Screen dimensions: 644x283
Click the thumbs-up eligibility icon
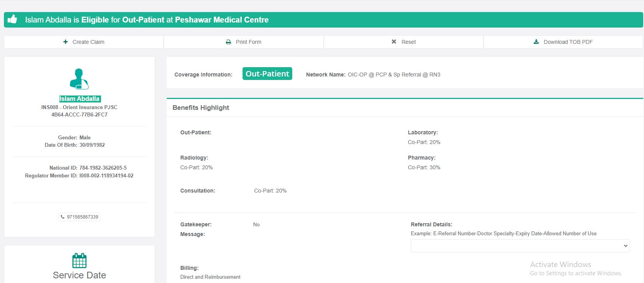coord(12,19)
